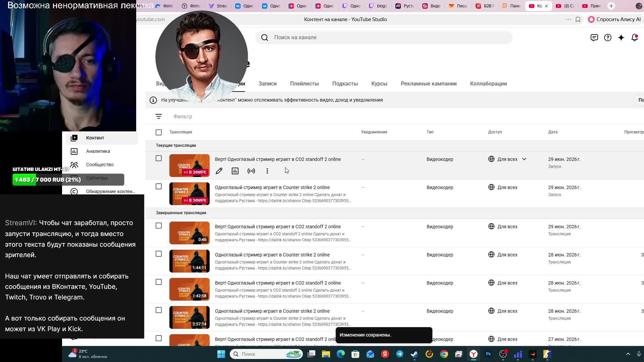Open the three-dot options menu for the stream
Image resolution: width=644 pixels, height=362 pixels.
[267, 171]
